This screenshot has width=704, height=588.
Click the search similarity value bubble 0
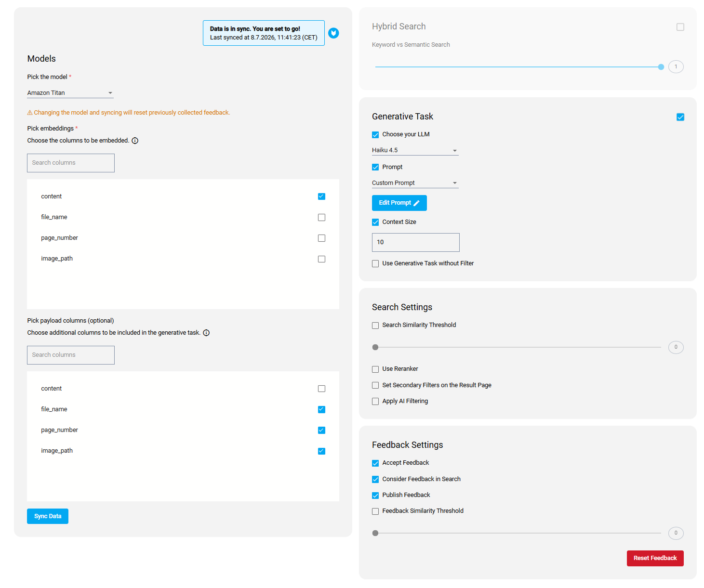(676, 347)
